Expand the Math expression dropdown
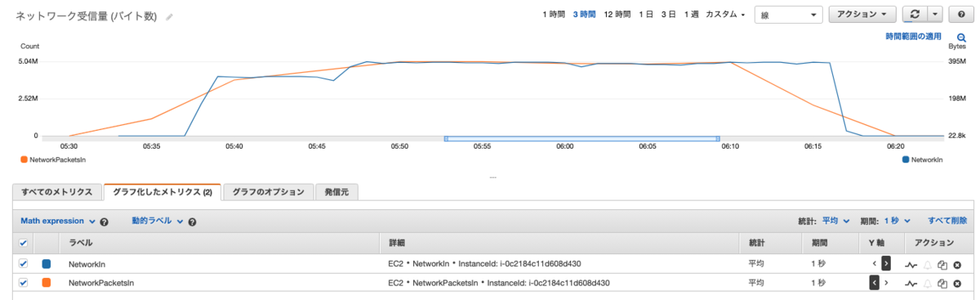 (58, 221)
